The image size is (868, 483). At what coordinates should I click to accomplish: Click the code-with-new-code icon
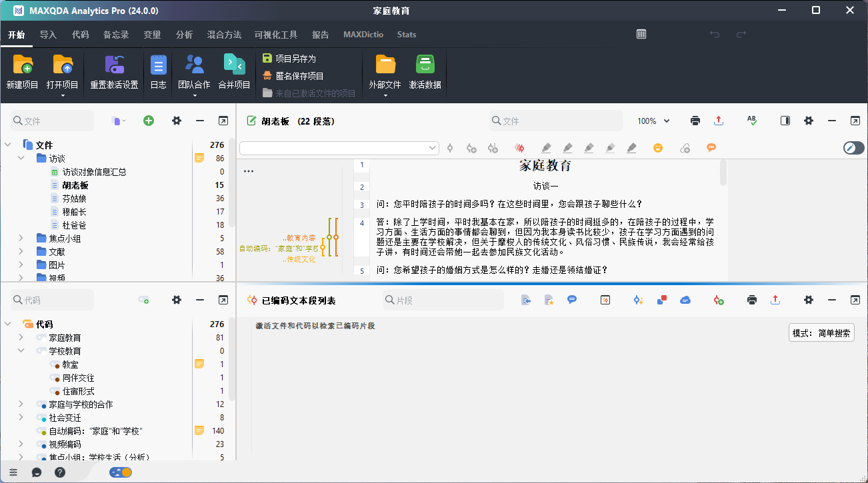click(x=471, y=148)
